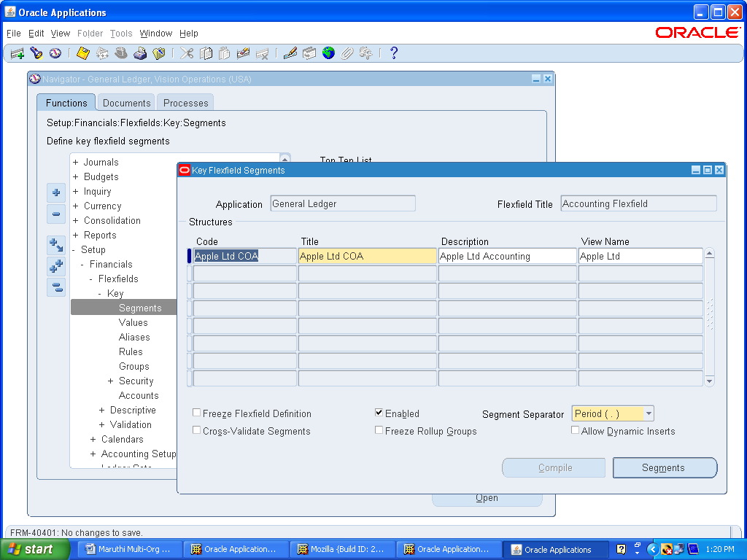Click the Mozilla taskbar button
The width and height of the screenshot is (747, 560).
342,548
